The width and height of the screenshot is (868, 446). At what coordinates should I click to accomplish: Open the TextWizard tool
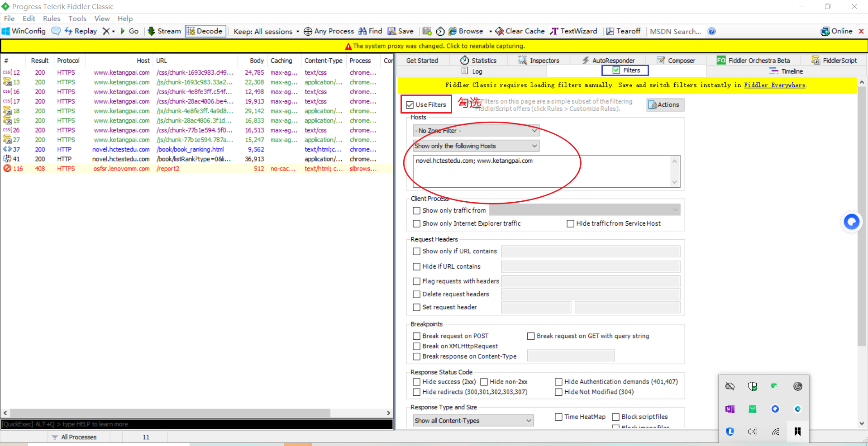point(573,31)
